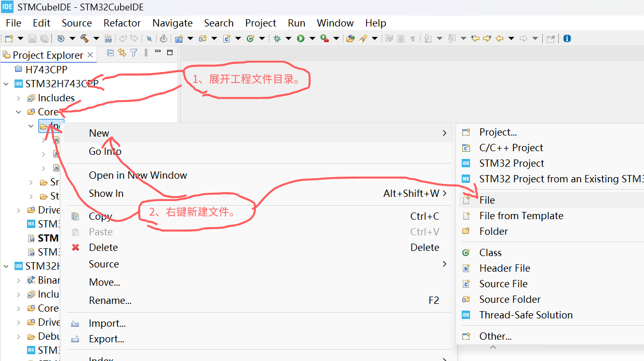Open dropdown next to Debug icon
This screenshot has width=644, height=361.
pyautogui.click(x=288, y=38)
